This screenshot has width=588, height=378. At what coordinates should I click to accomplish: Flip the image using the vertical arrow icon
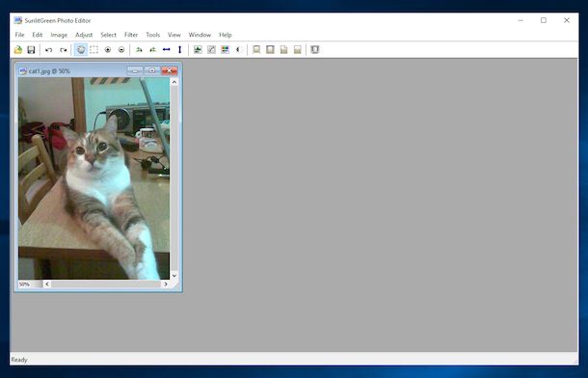(179, 49)
